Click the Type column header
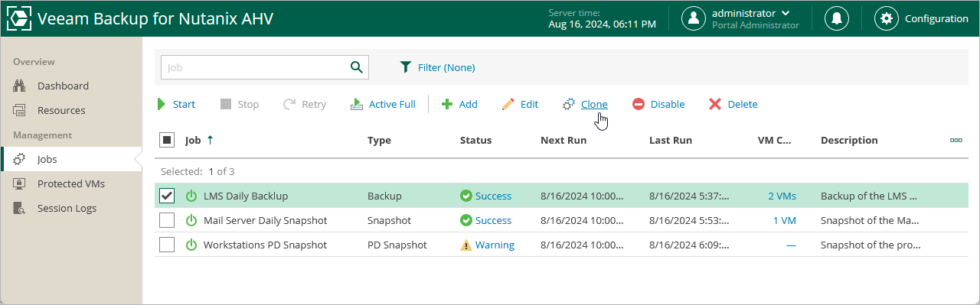Image resolution: width=980 pixels, height=305 pixels. tap(379, 140)
